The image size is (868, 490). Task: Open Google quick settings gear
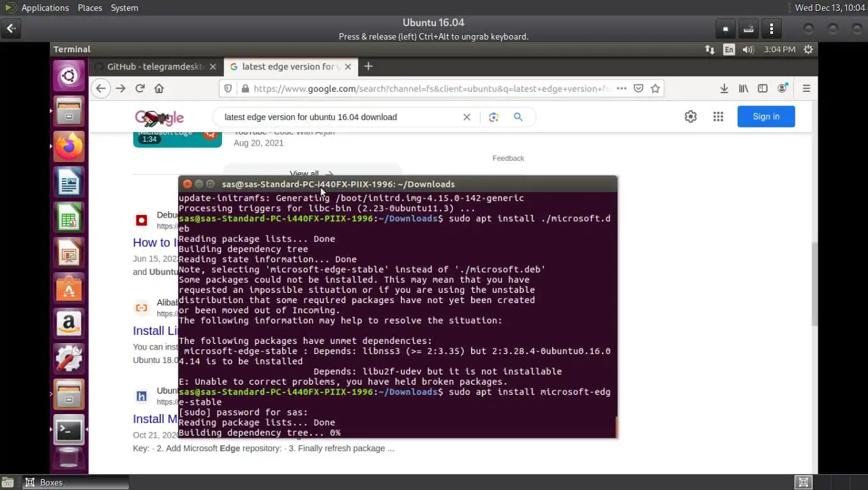pos(691,117)
